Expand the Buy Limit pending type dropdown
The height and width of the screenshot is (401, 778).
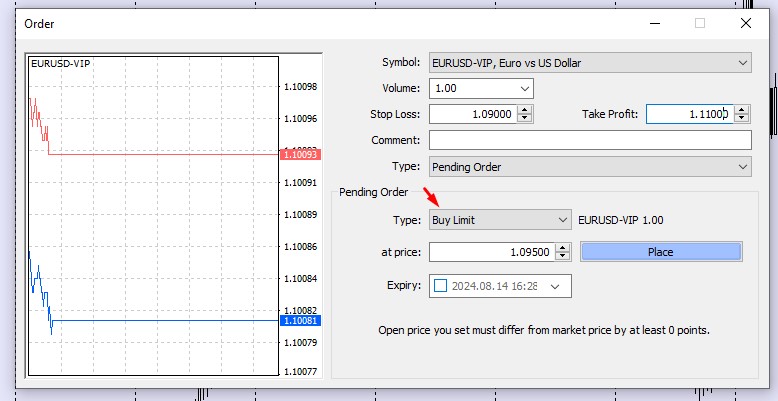click(561, 220)
